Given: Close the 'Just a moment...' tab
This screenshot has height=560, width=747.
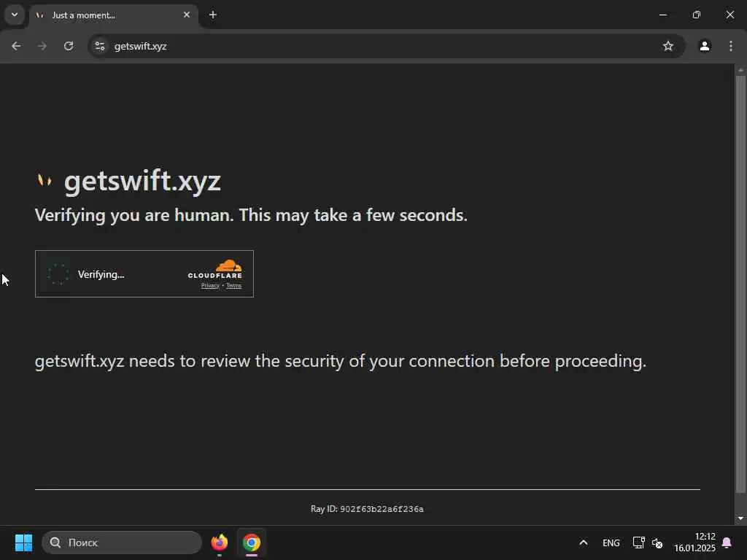Looking at the screenshot, I should pyautogui.click(x=187, y=15).
